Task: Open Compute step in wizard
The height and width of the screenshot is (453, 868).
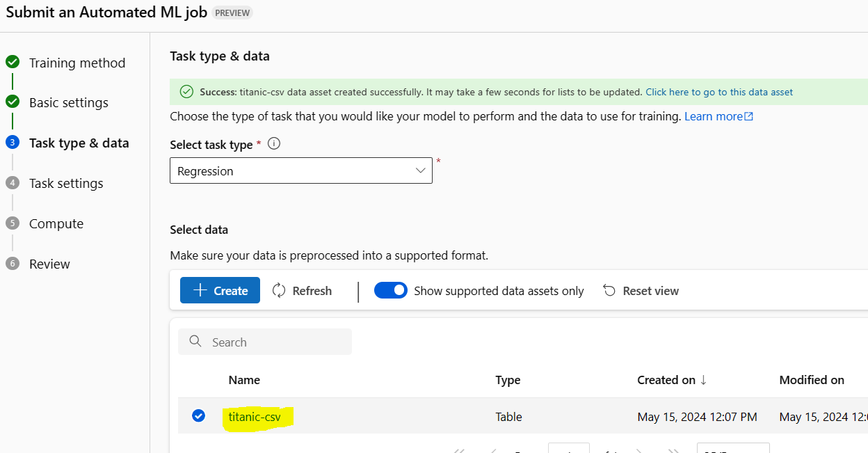Action: click(56, 224)
